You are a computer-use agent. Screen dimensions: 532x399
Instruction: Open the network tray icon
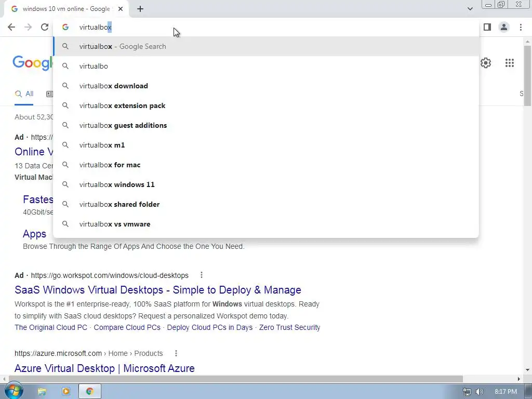click(x=467, y=392)
